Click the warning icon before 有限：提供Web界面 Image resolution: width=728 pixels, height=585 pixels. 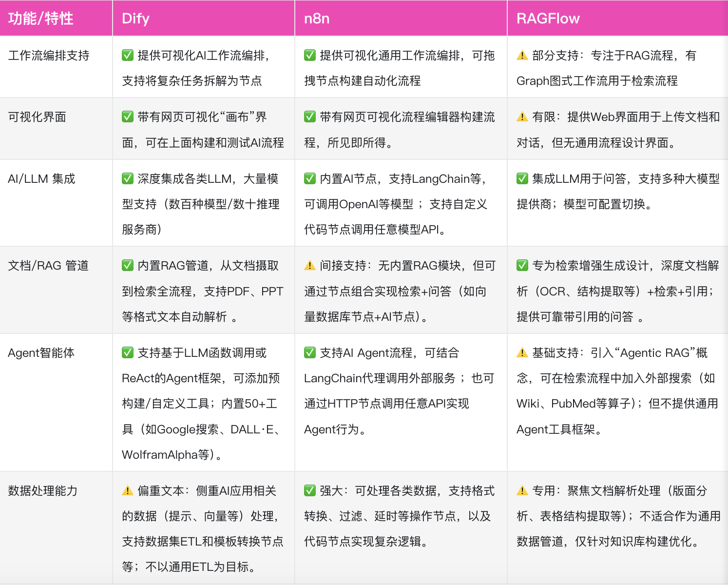click(522, 117)
